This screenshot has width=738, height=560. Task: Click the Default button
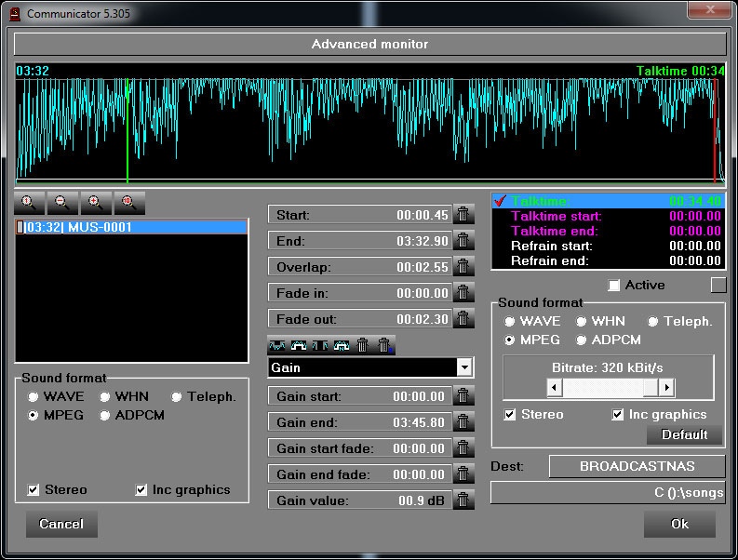[x=684, y=434]
